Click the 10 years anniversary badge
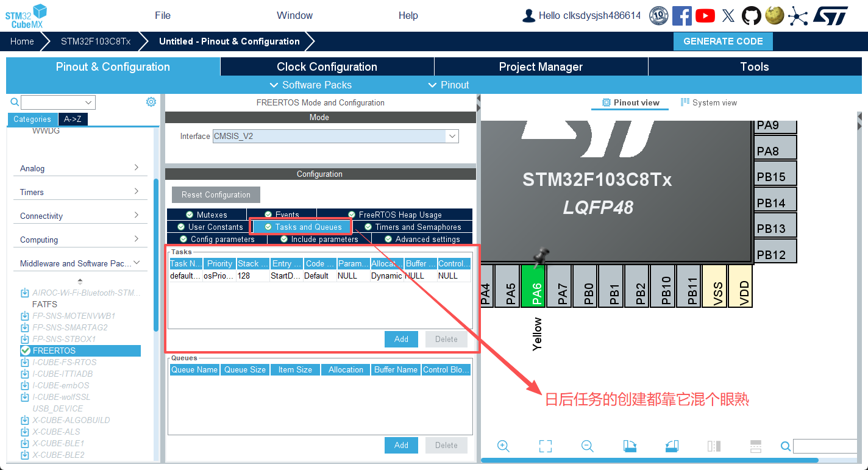The width and height of the screenshot is (868, 470). point(659,15)
